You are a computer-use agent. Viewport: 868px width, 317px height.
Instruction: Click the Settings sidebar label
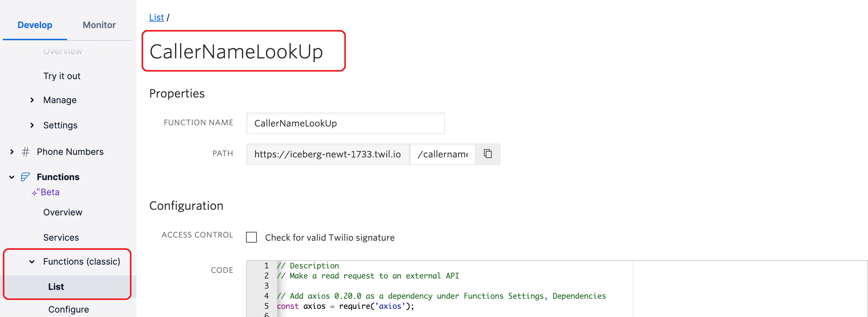(x=60, y=126)
